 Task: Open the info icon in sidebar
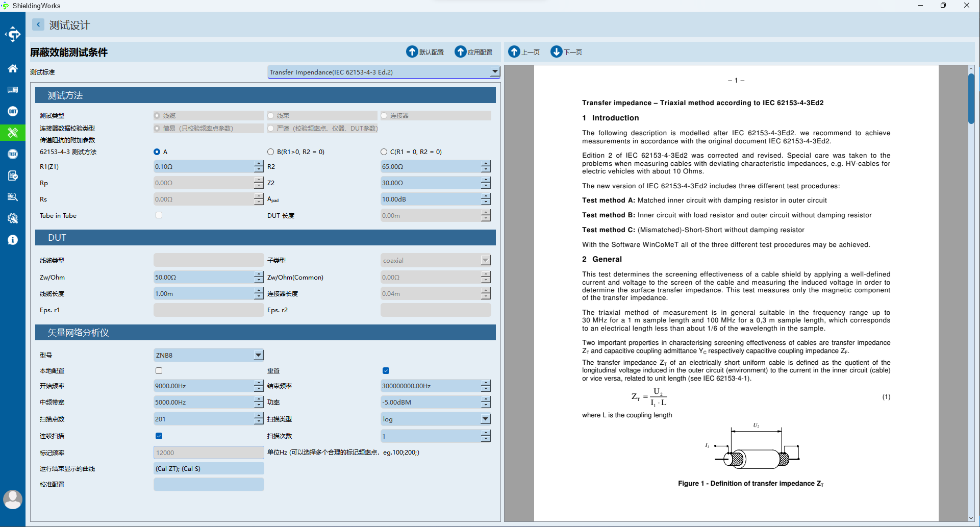(x=13, y=240)
